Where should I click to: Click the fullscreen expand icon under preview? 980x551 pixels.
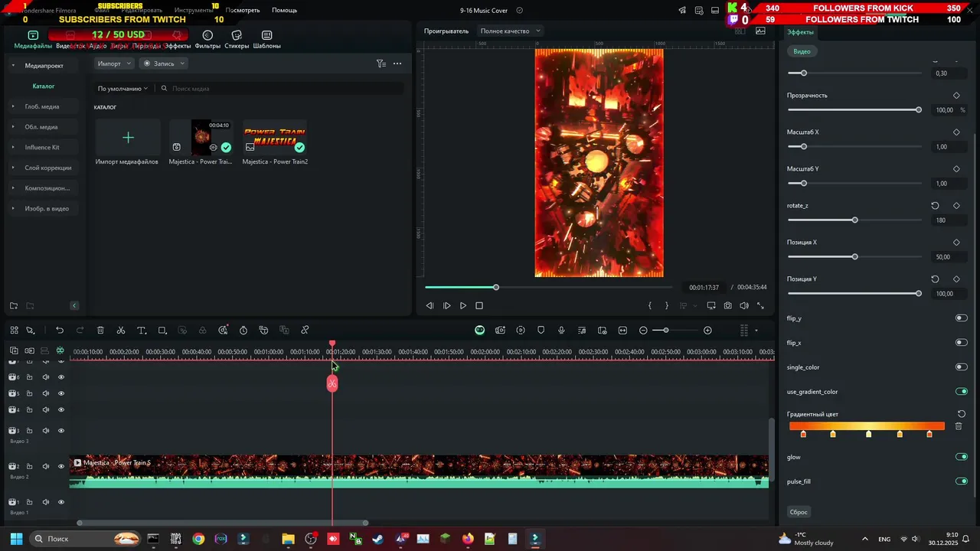[x=760, y=305]
